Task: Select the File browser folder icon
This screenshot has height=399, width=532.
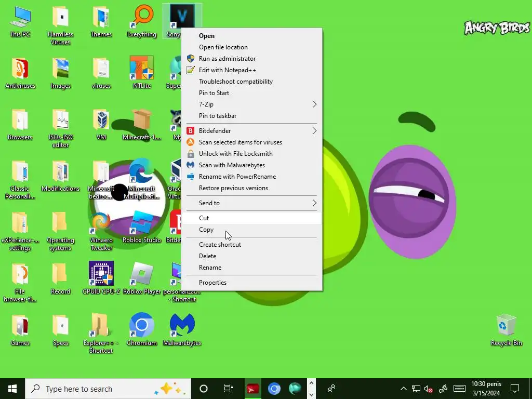Action: click(20, 282)
